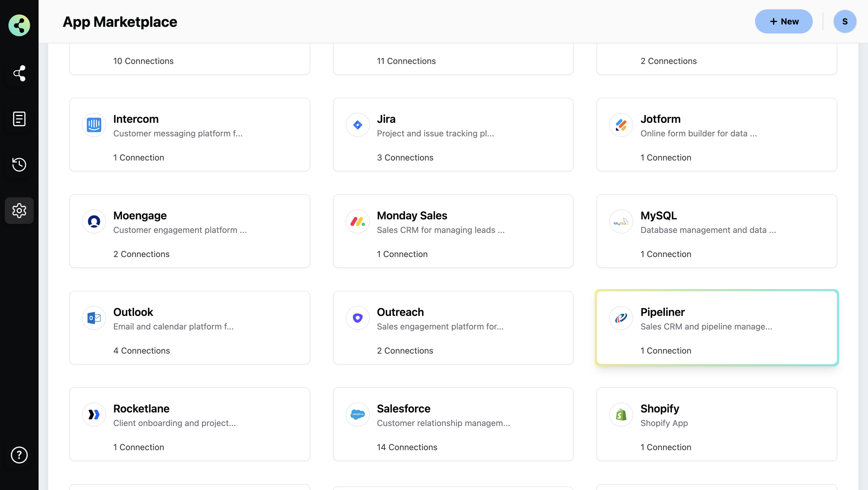Screen dimensions: 868x490
Task: Open the documents icon in the sidebar
Action: 19,118
